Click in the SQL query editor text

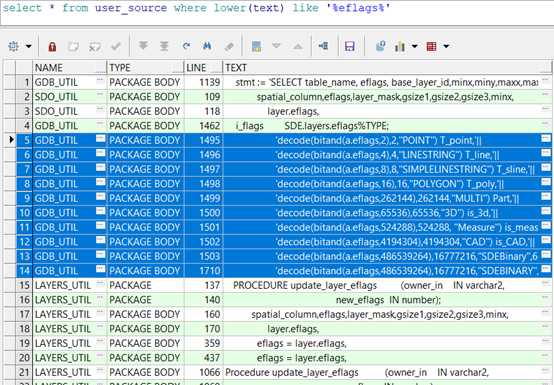coord(196,8)
